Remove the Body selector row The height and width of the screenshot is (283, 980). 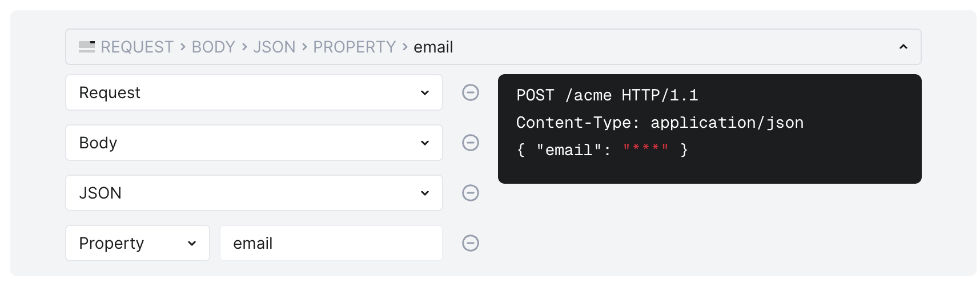click(x=470, y=143)
